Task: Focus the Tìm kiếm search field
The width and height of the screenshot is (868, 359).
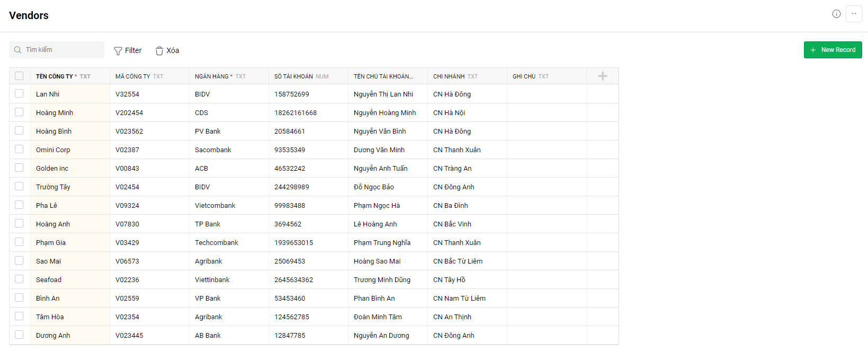Action: [x=57, y=50]
